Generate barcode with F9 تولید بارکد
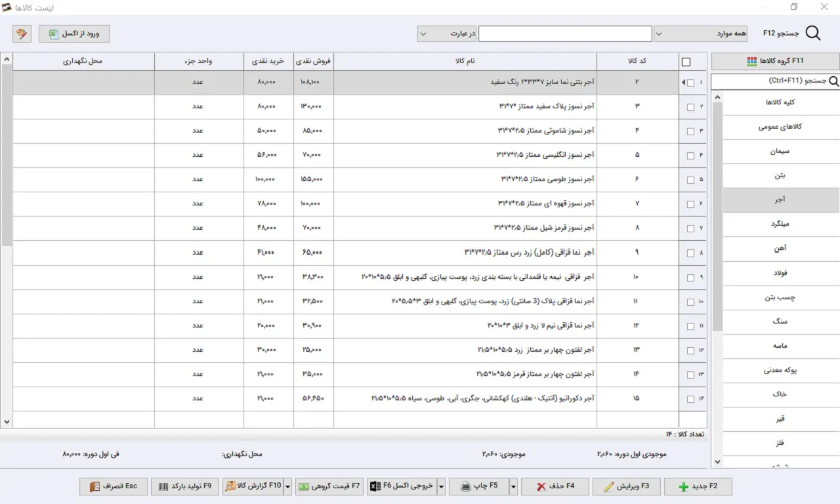This screenshot has width=840, height=504. click(x=184, y=486)
